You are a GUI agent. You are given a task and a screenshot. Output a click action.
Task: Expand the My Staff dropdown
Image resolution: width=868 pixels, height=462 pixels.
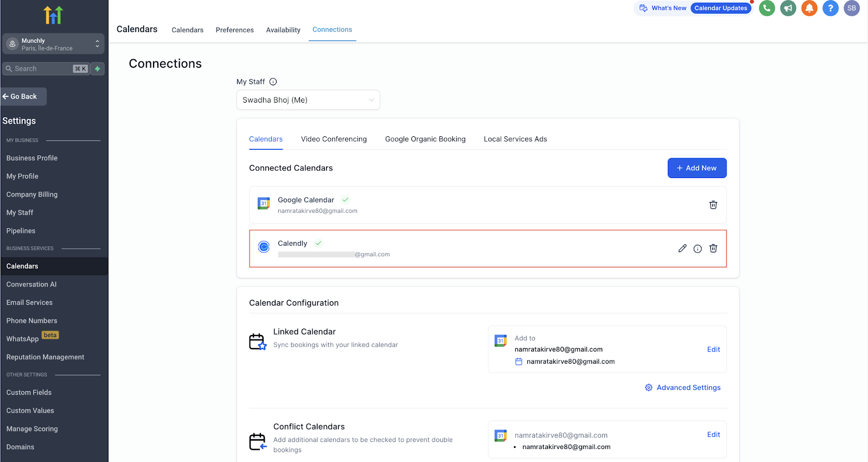point(308,100)
